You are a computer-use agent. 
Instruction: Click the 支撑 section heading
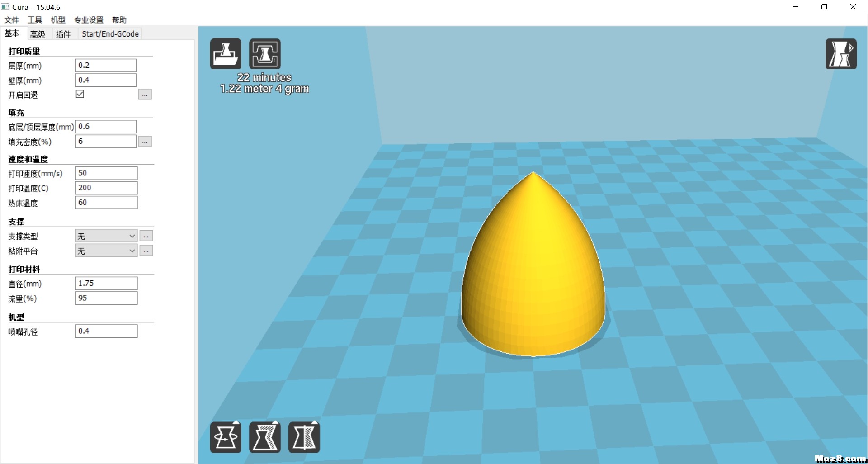pyautogui.click(x=16, y=222)
